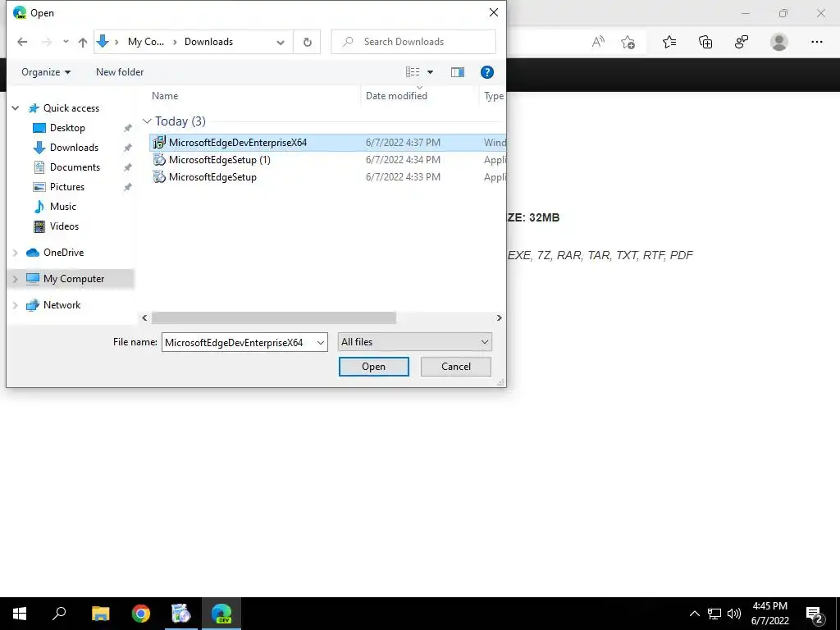Toggle the preview pane icon
This screenshot has height=630, width=840.
tap(458, 72)
